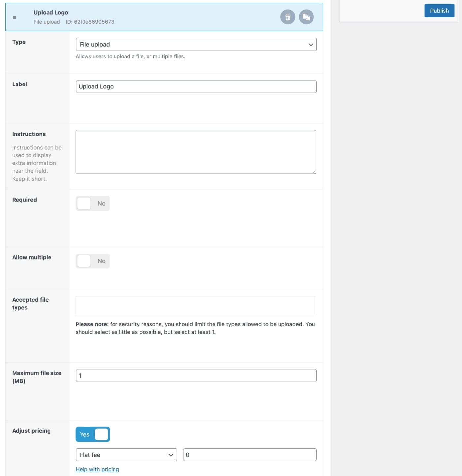Duplicate the Upload Logo field
This screenshot has width=462, height=476.
pos(306,17)
